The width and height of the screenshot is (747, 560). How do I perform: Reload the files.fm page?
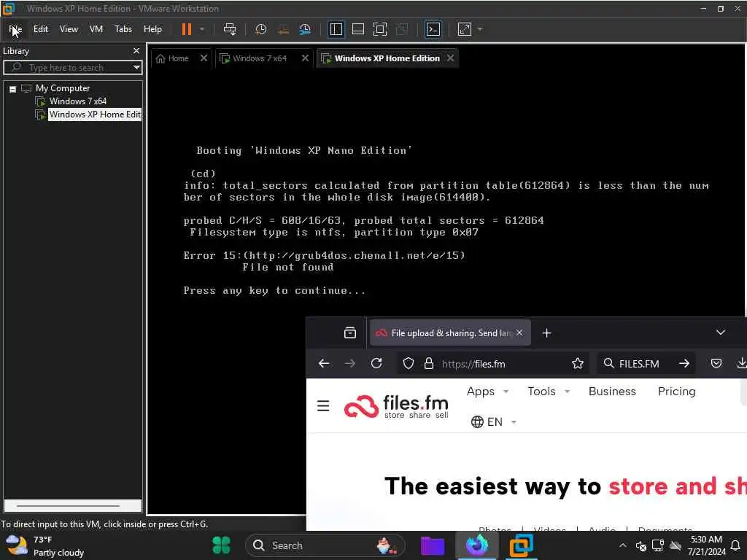click(x=376, y=364)
